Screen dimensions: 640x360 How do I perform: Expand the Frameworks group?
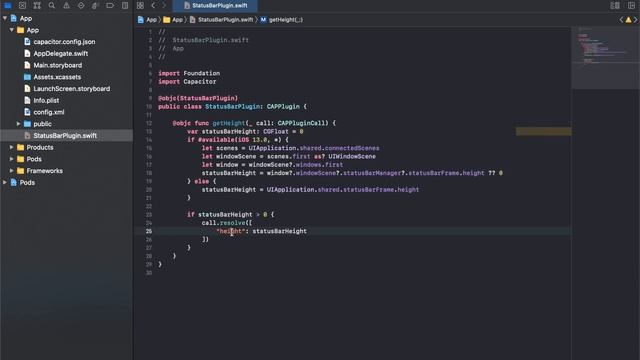(x=12, y=171)
